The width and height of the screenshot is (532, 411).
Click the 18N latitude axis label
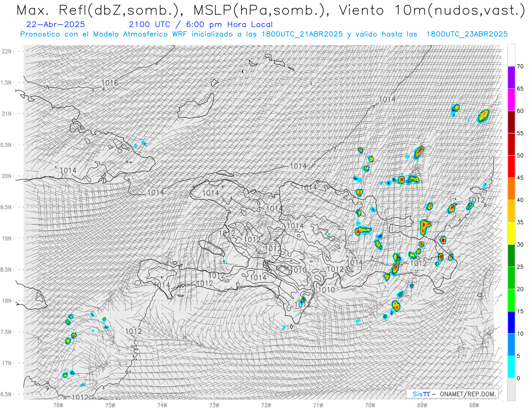pos(7,301)
